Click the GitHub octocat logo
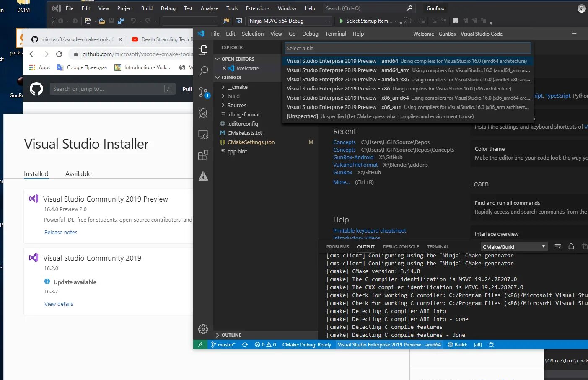Image resolution: width=588 pixels, height=380 pixels. click(36, 89)
